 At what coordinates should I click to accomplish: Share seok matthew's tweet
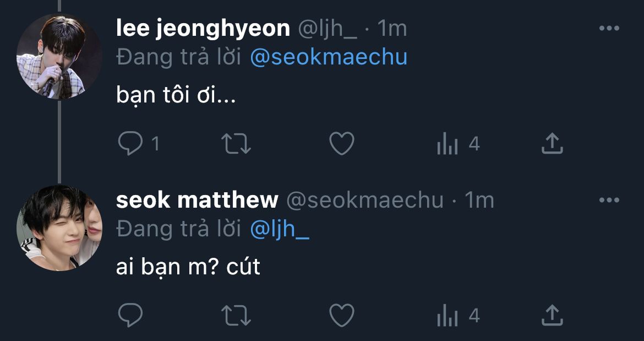[552, 316]
